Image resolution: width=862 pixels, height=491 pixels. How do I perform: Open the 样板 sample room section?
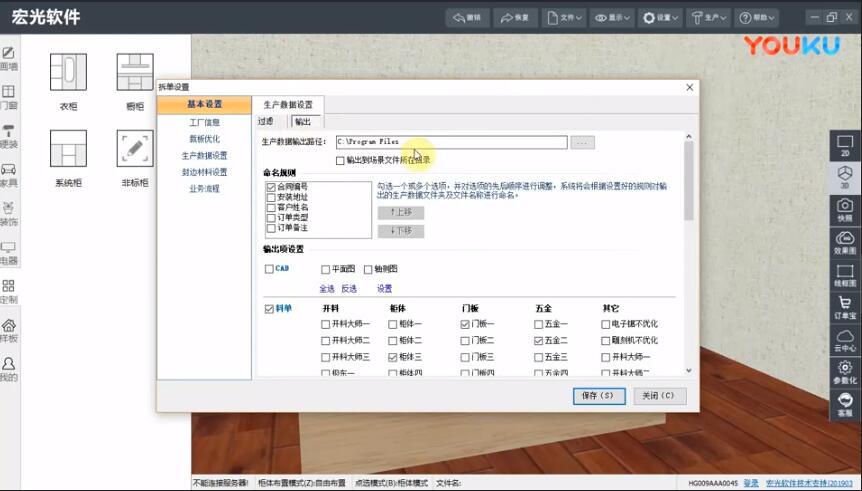pyautogui.click(x=8, y=331)
